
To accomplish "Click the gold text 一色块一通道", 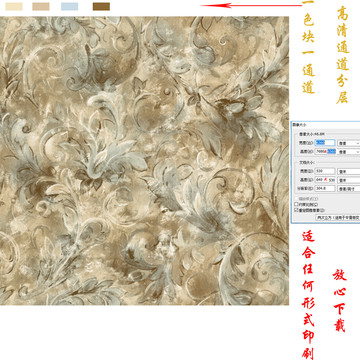I will tap(309, 47).
